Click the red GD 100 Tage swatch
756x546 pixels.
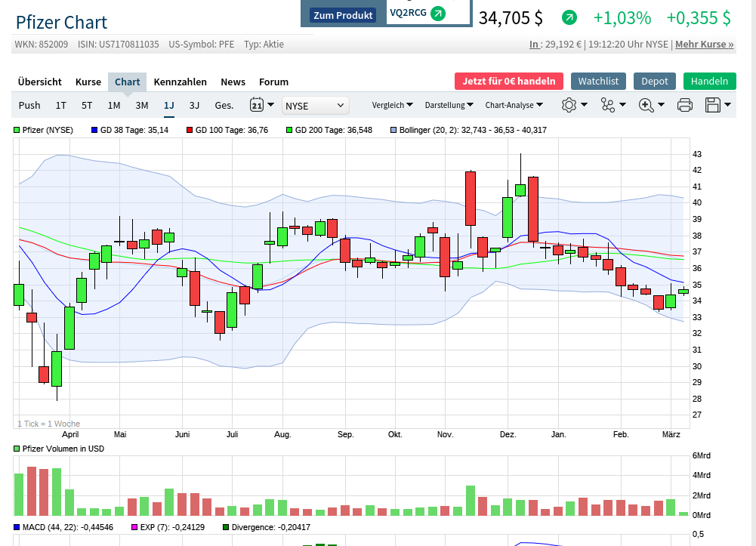[190, 130]
